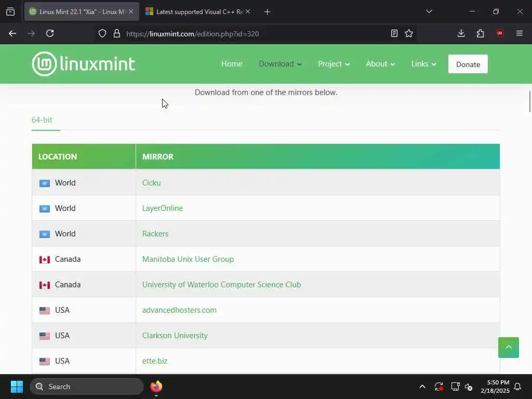Open University of Waterloo Computer Science Club mirror
This screenshot has width=532, height=399.
[x=221, y=284]
